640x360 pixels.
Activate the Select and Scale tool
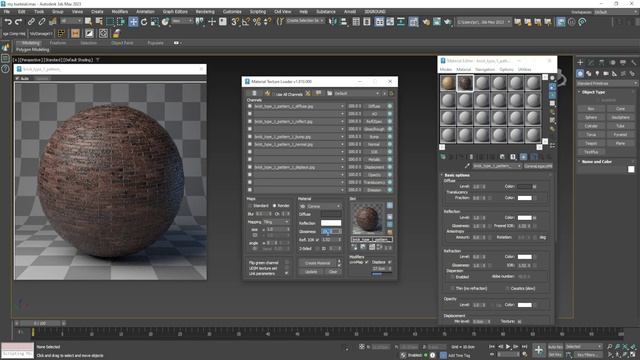click(x=155, y=22)
